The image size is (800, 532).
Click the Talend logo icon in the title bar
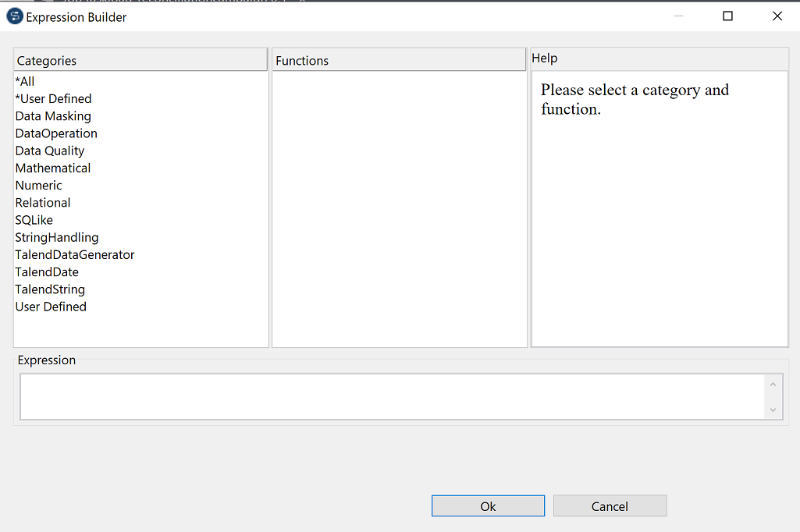pos(14,16)
